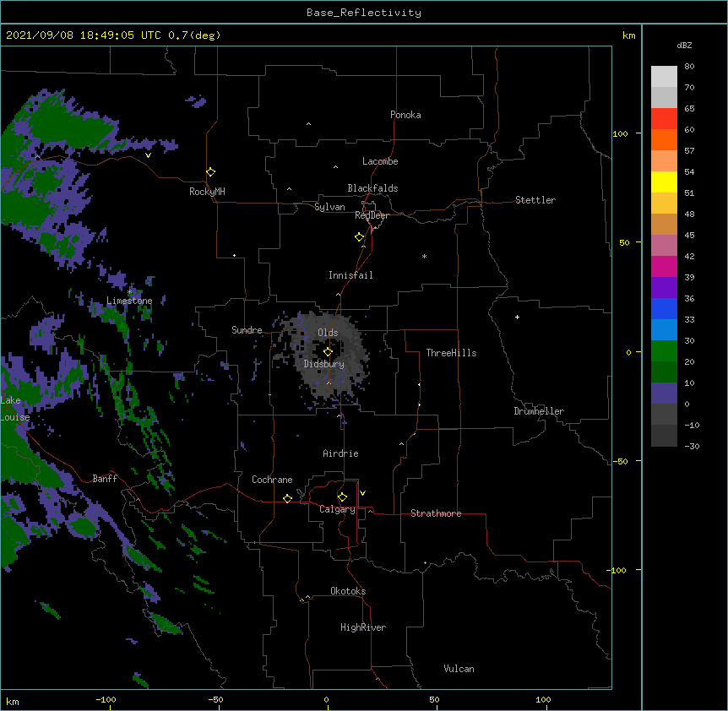Image resolution: width=728 pixels, height=711 pixels.
Task: Click the Vulcan town label
Action: (459, 669)
